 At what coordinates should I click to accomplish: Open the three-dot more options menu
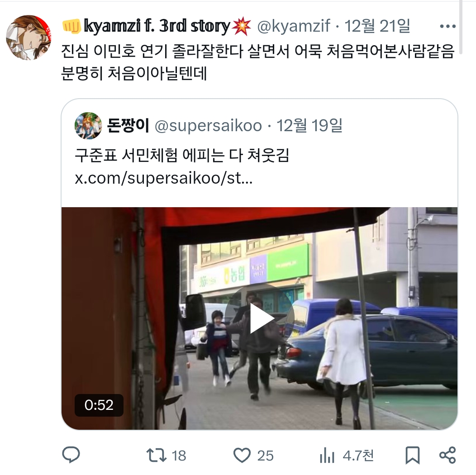448,26
